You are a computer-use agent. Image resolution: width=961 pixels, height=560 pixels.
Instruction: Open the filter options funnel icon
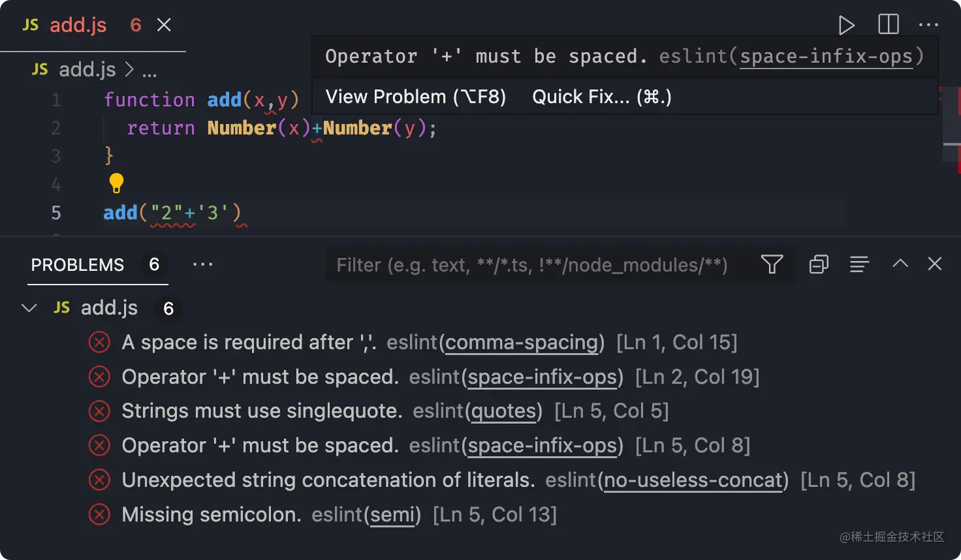coord(772,264)
